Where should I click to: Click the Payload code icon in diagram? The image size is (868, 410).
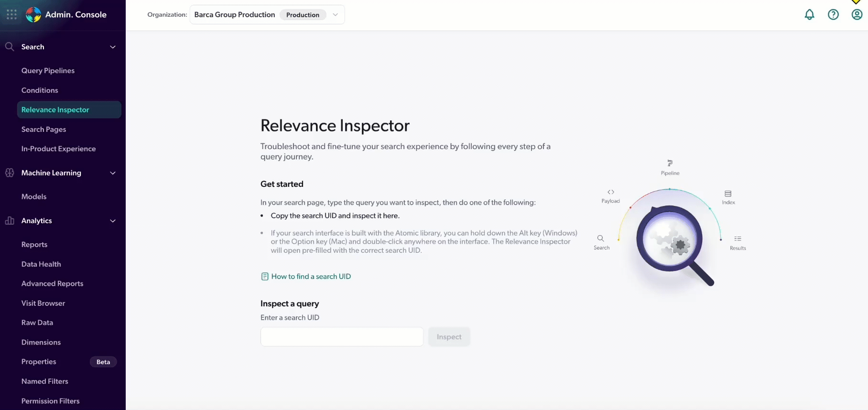coord(610,192)
